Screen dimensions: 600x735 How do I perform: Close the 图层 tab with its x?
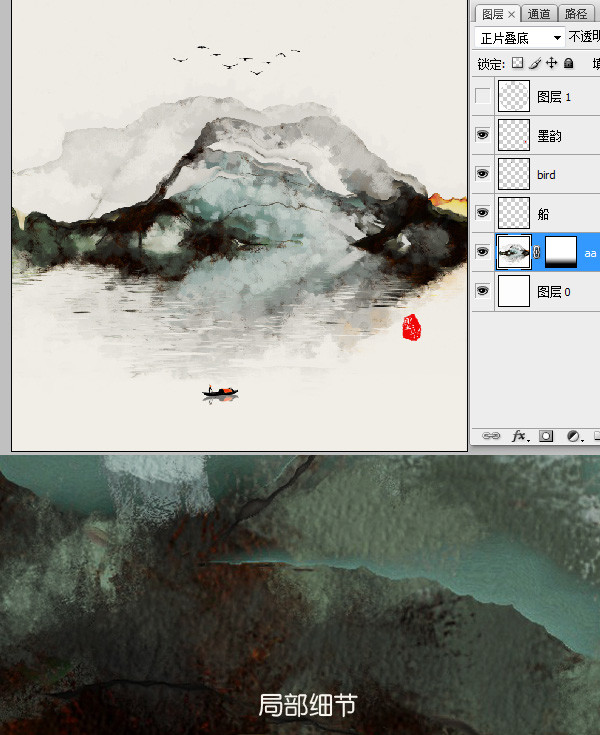[x=511, y=15]
